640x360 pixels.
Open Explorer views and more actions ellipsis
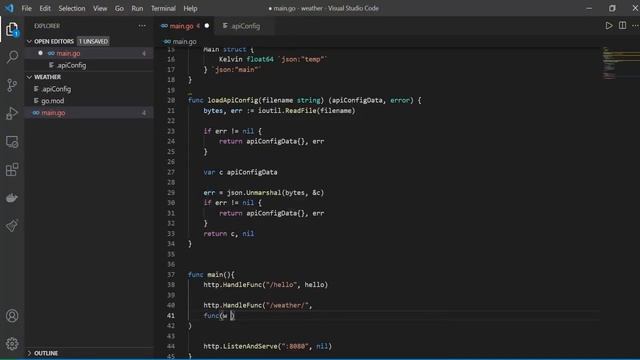point(142,26)
